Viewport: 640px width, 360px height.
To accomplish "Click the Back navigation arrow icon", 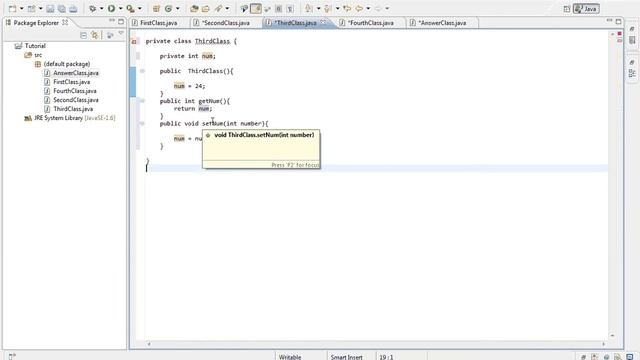I will pyautogui.click(x=359, y=9).
